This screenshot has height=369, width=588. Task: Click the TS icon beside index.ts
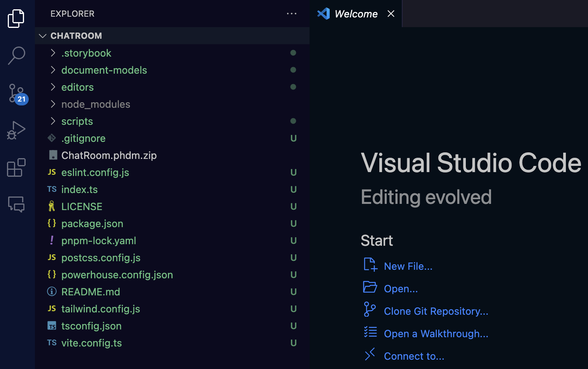pos(52,189)
